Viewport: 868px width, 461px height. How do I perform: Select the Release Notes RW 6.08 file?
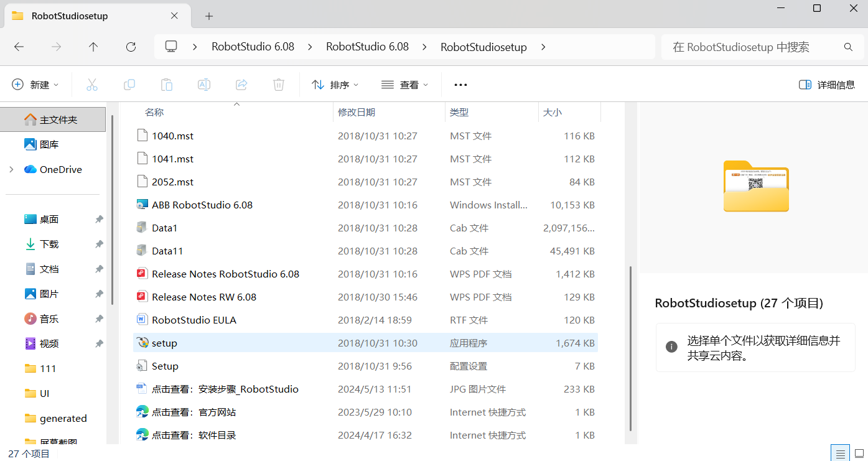[204, 297]
